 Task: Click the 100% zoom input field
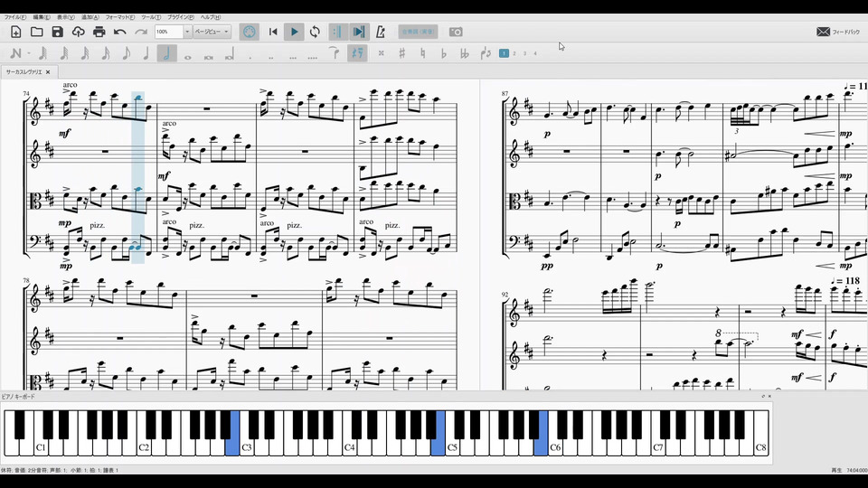click(169, 32)
